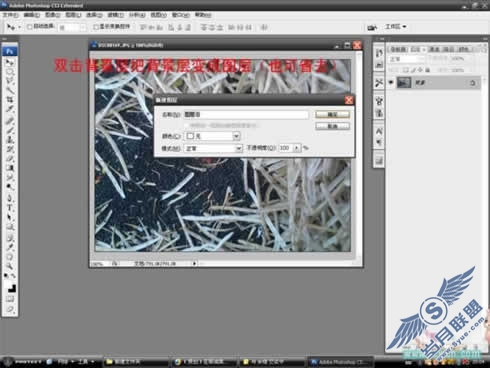The width and height of the screenshot is (490, 368).
Task: Select the Zoom magnifier tool
Action: tap(10, 266)
